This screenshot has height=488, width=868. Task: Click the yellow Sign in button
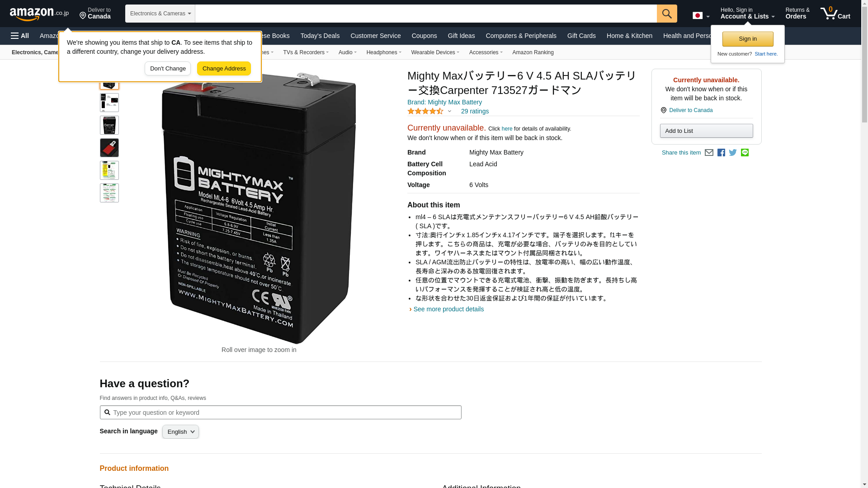(748, 39)
